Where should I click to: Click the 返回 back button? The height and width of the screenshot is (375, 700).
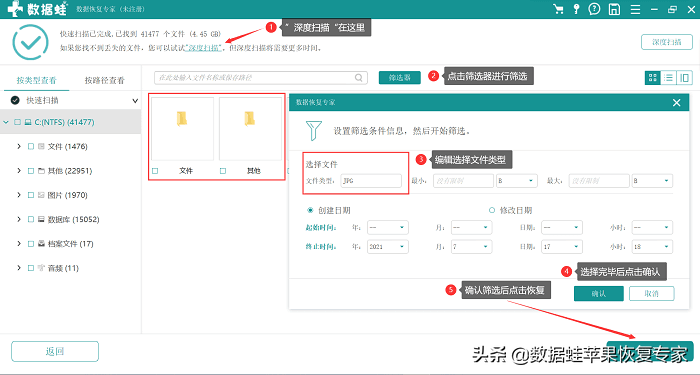coord(55,351)
